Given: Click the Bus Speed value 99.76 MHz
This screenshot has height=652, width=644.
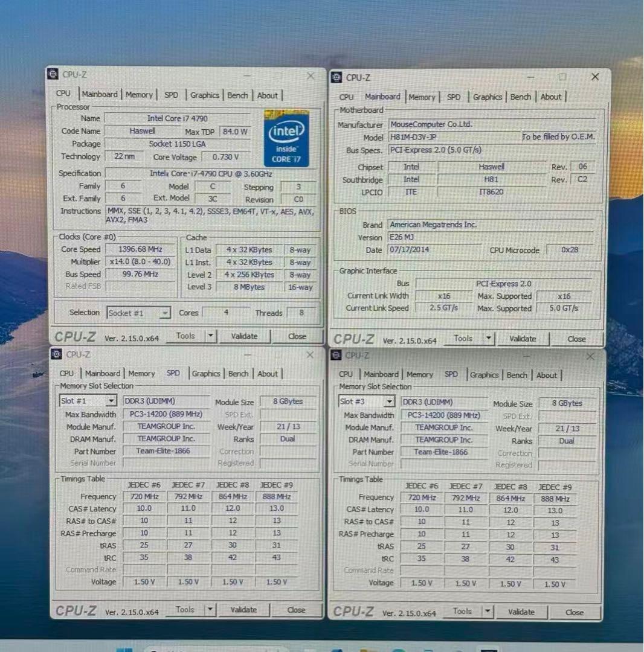Looking at the screenshot, I should [140, 274].
